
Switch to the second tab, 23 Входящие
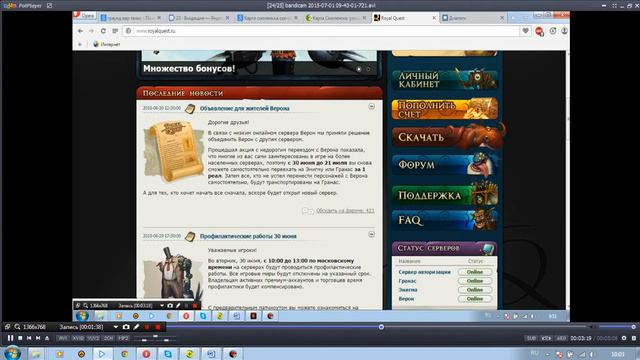199,18
